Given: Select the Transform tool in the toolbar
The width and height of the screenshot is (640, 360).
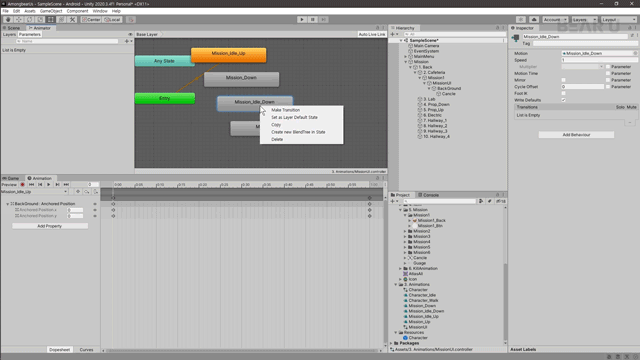Looking at the screenshot, I should coord(61,20).
